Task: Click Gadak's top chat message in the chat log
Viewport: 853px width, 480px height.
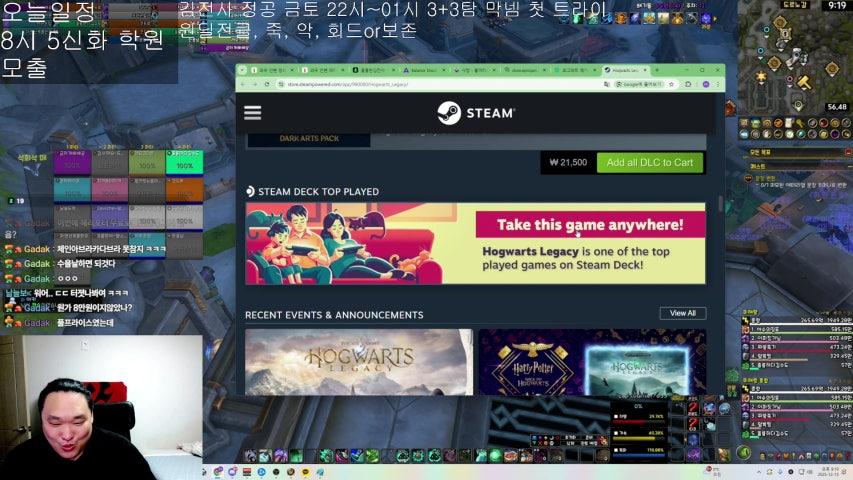Action: pos(85,249)
